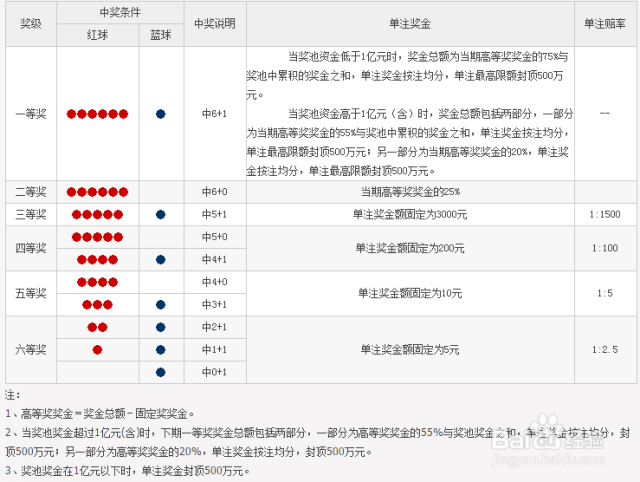Click the 中0+1 cell
This screenshot has height=482, width=640.
pyautogui.click(x=215, y=372)
